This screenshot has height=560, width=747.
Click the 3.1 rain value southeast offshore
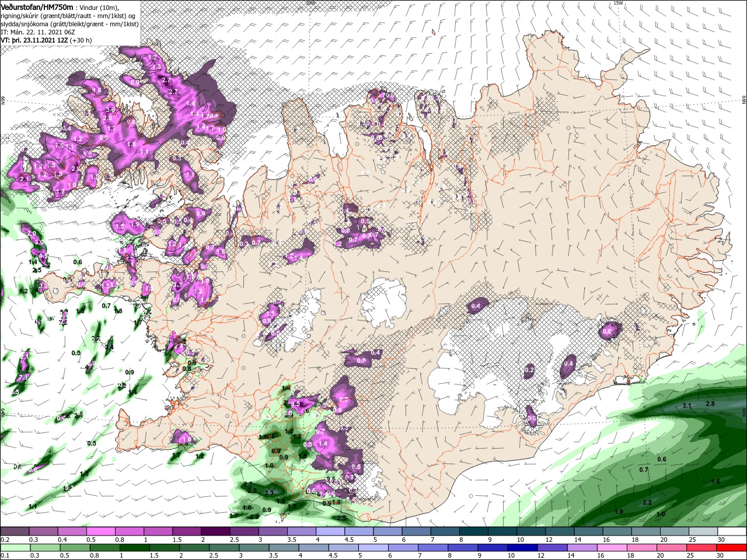[x=687, y=405]
